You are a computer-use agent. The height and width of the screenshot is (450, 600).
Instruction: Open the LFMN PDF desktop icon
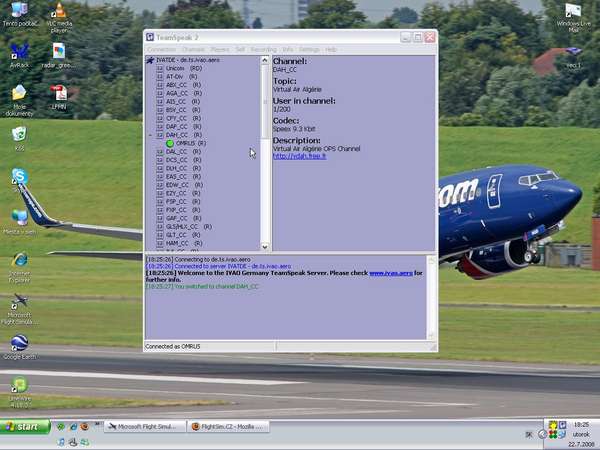click(59, 97)
